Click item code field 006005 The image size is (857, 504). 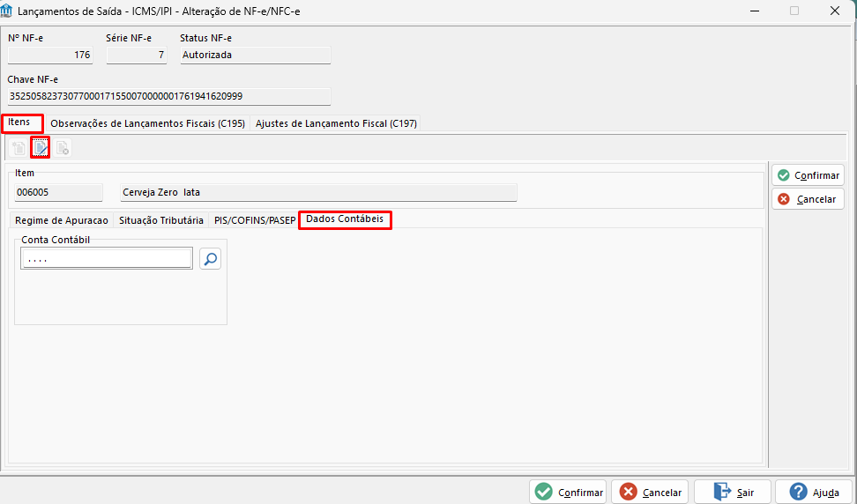pyautogui.click(x=58, y=193)
